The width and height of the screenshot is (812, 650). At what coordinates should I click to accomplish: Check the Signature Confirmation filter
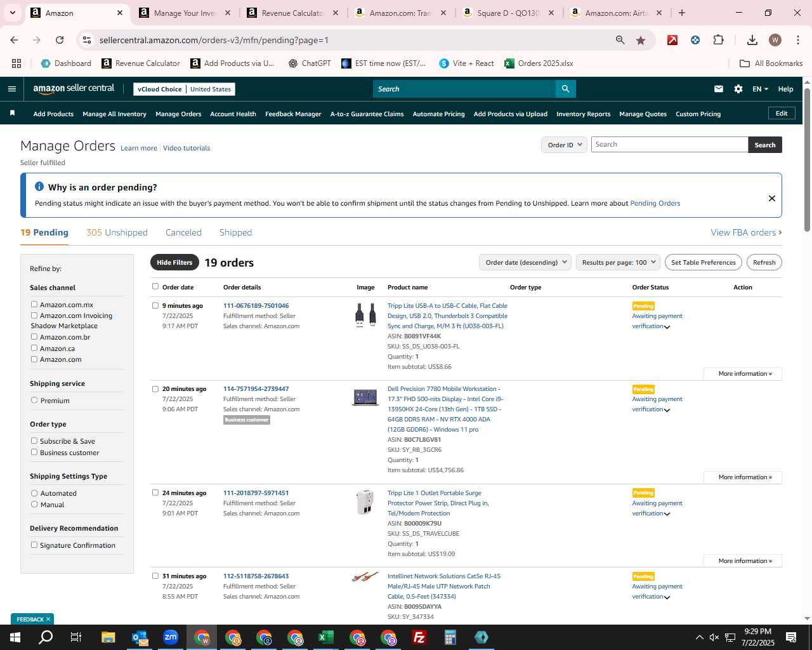34,545
